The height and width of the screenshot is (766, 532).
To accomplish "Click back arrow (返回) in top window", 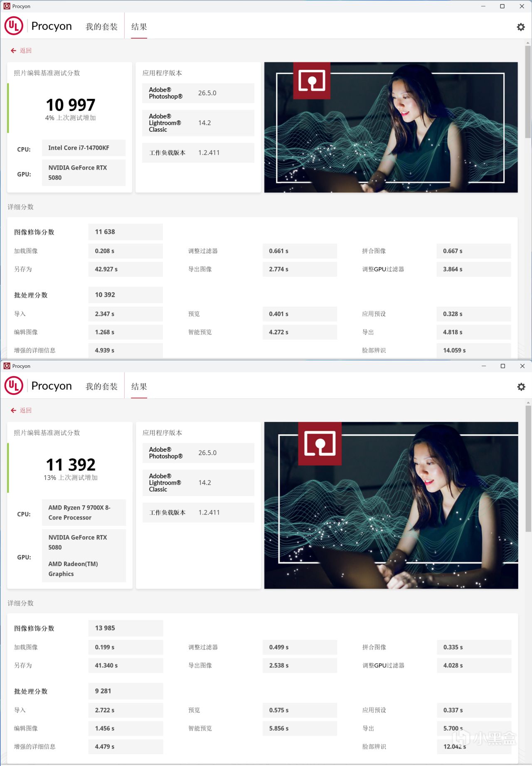I will [x=21, y=51].
